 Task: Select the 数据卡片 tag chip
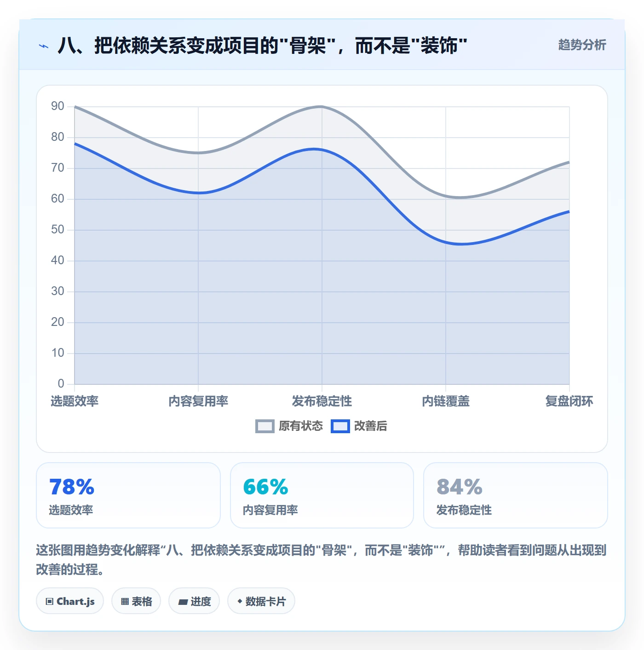pos(261,601)
